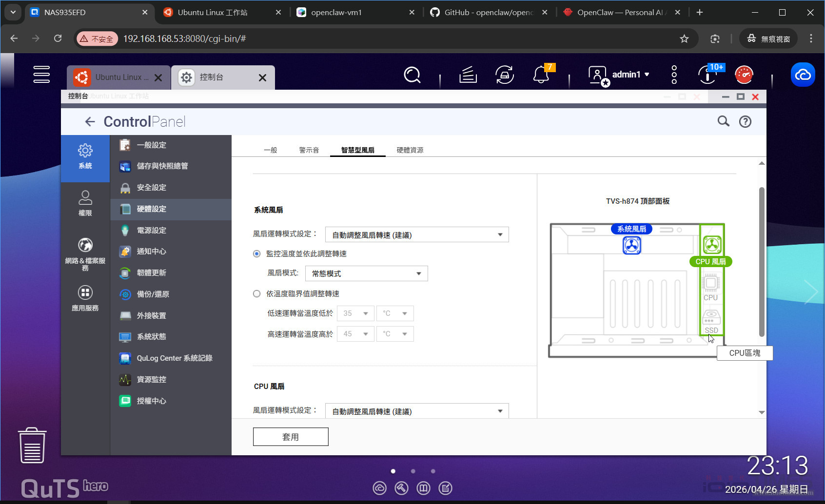Expand the system fan rotation mode dropdown
This screenshot has width=825, height=504.
pos(417,235)
